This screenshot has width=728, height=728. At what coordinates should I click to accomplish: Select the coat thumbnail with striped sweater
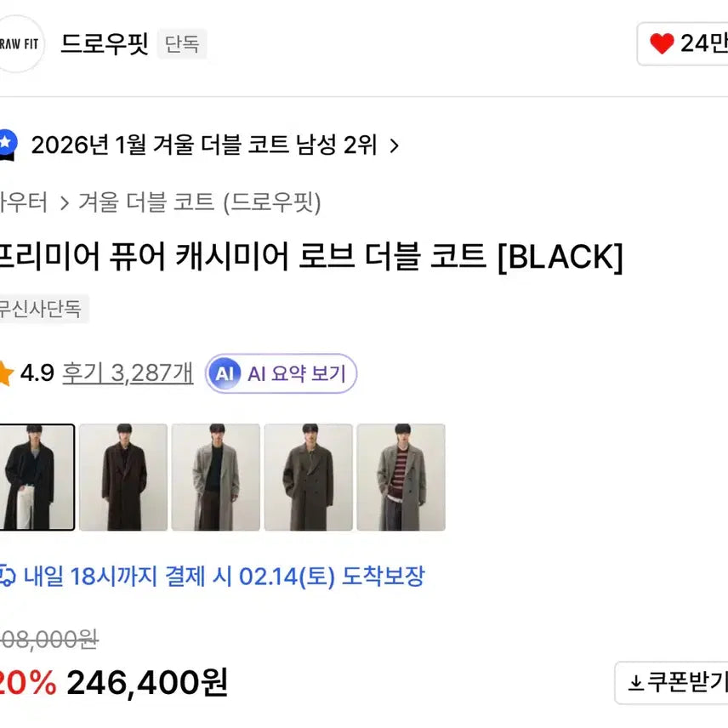tap(401, 477)
